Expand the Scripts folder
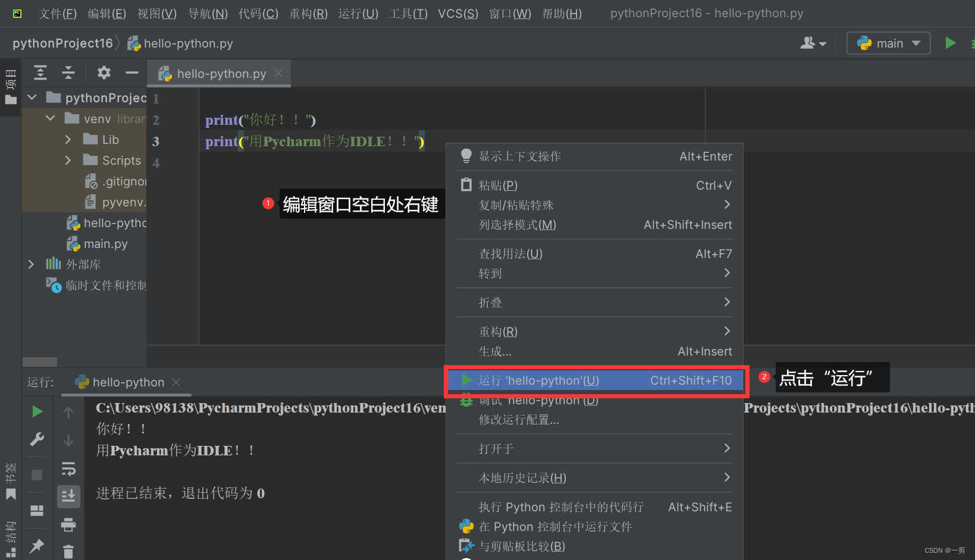Viewport: 975px width, 560px height. point(68,160)
